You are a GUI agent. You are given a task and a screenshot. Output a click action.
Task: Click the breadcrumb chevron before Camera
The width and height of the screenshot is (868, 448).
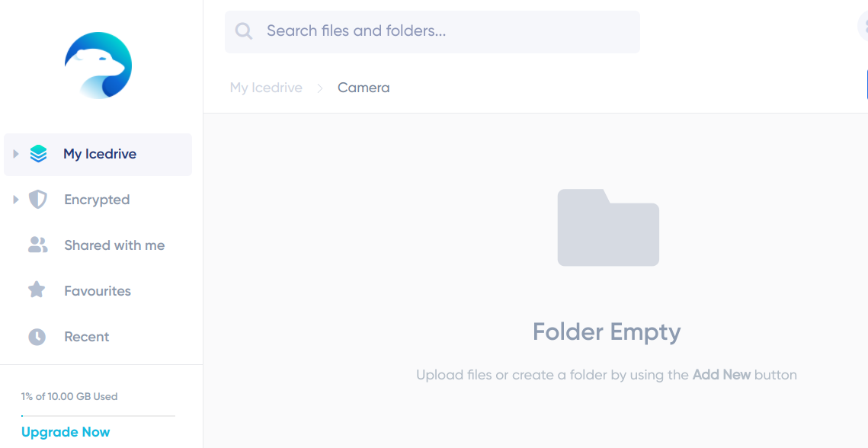[320, 88]
